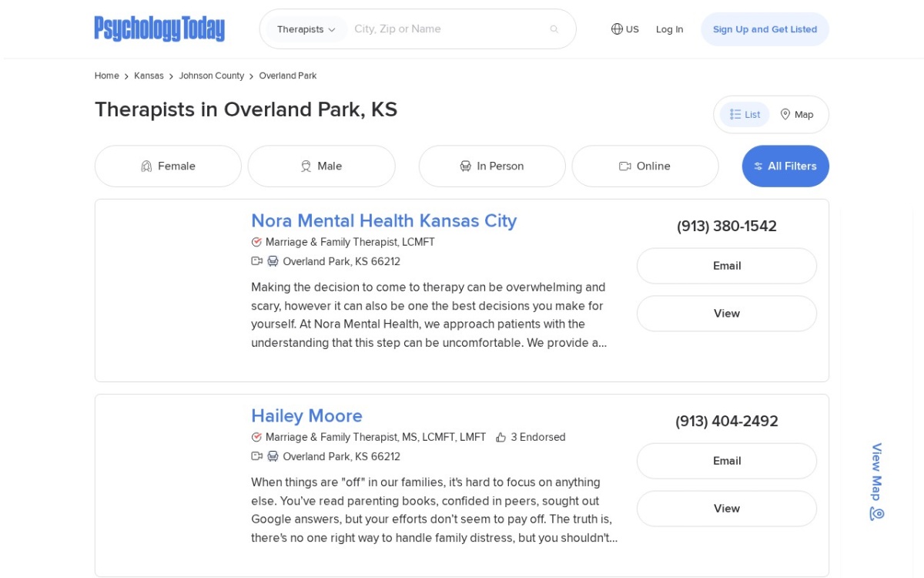Expand the Therapists search type dropdown

pyautogui.click(x=306, y=29)
